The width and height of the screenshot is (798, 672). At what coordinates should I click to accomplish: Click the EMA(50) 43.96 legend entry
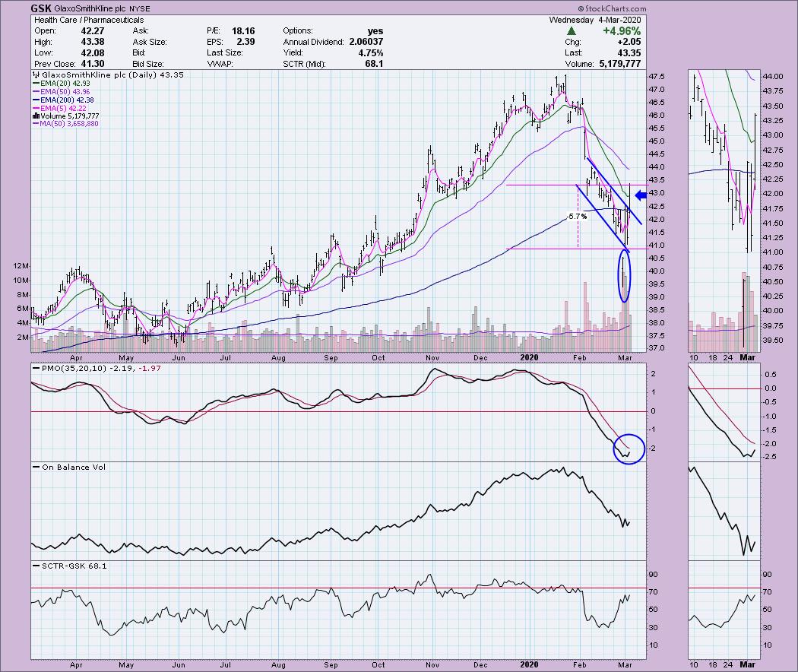click(x=62, y=92)
